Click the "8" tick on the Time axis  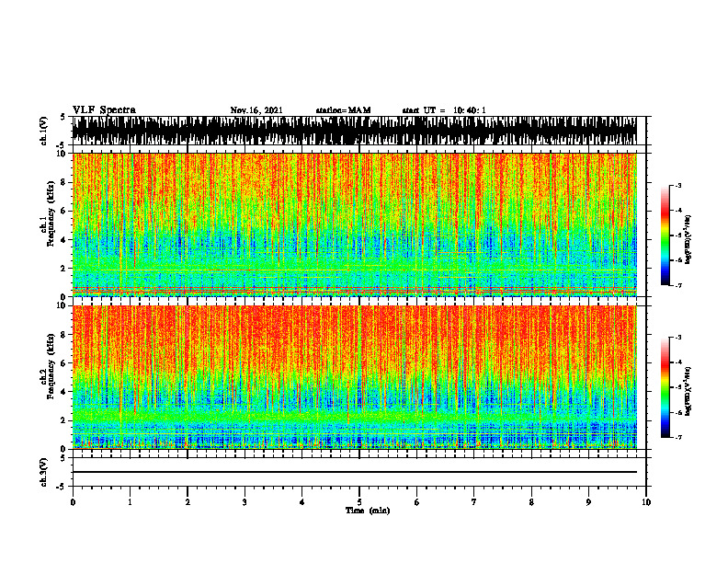pos(531,502)
